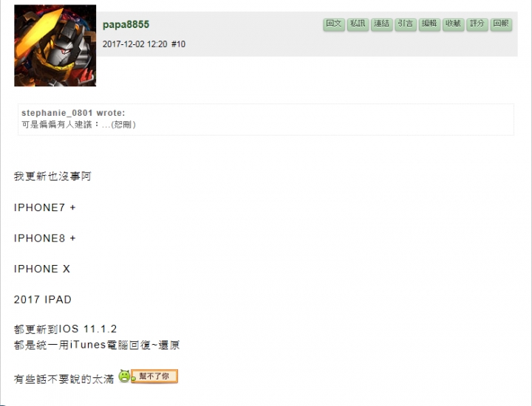Click the 幫不了你 orange badge
532x406 pixels.
[154, 376]
